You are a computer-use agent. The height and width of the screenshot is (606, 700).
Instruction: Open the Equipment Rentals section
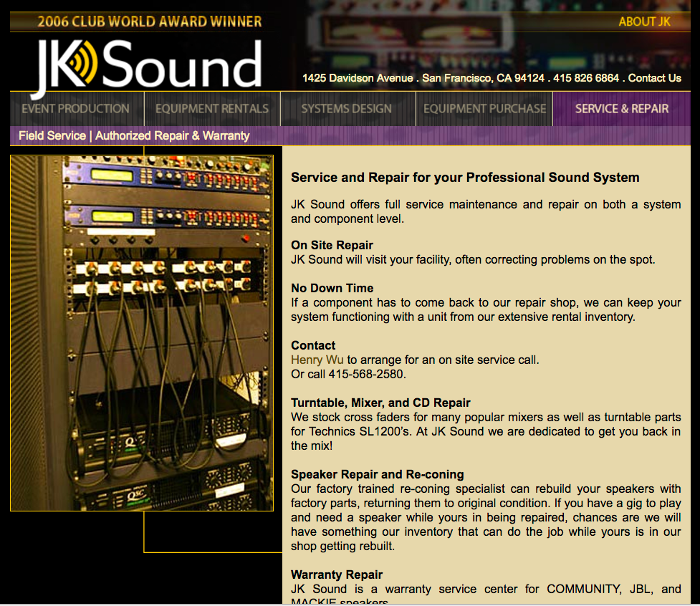tap(212, 109)
